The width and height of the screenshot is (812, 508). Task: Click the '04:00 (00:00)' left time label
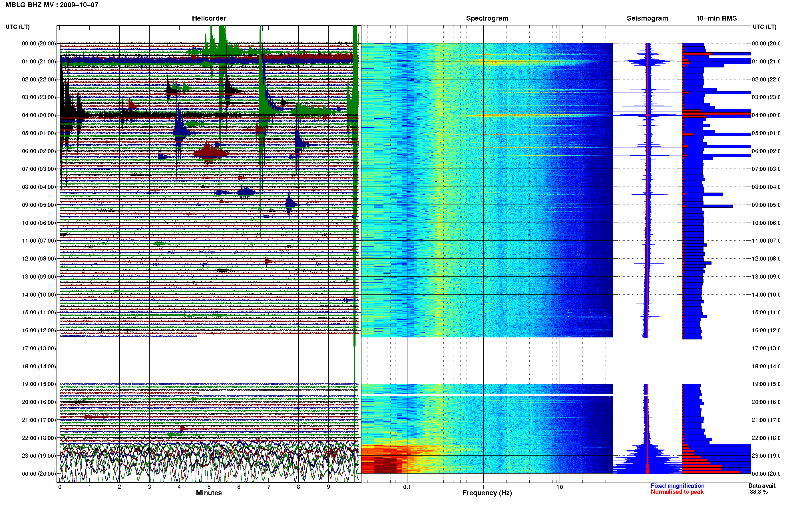click(39, 115)
